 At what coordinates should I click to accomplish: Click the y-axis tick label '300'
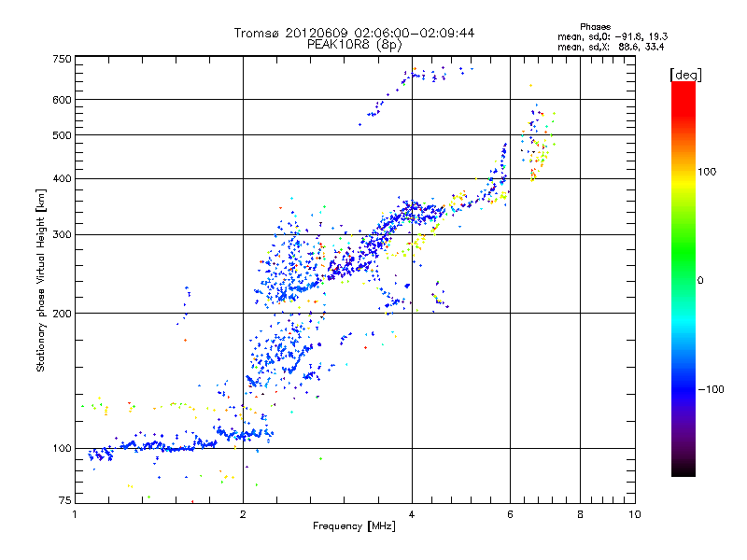point(62,234)
